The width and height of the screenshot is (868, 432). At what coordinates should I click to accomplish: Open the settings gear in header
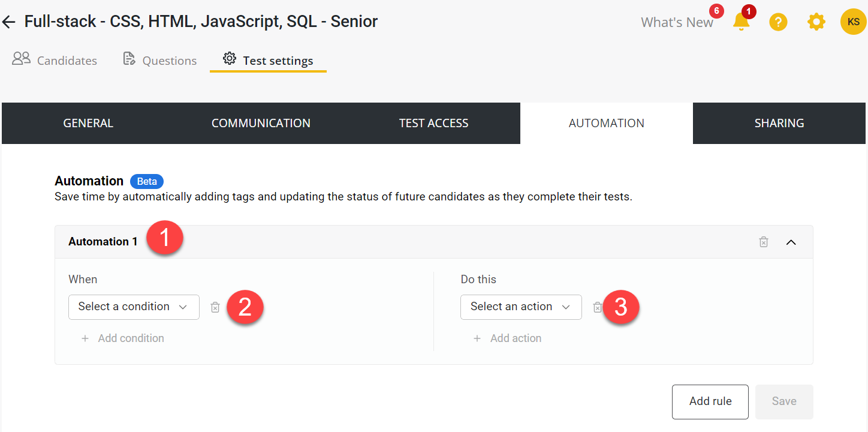[816, 22]
